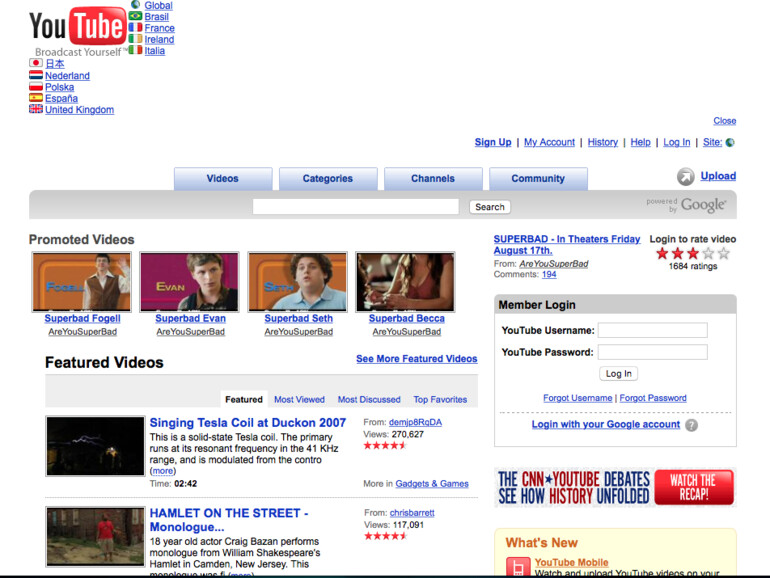Click the YouTube Username field
Screen dimensions: 770x578
coord(653,330)
